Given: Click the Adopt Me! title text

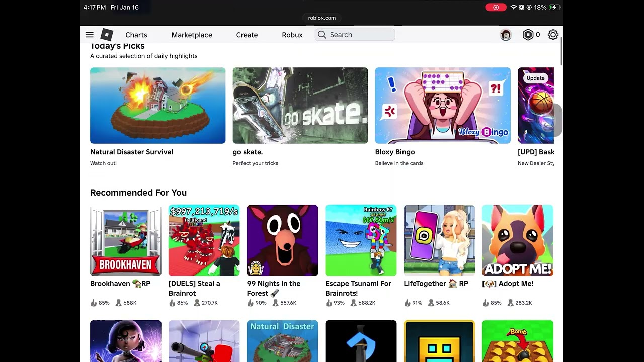Looking at the screenshot, I should [x=508, y=284].
